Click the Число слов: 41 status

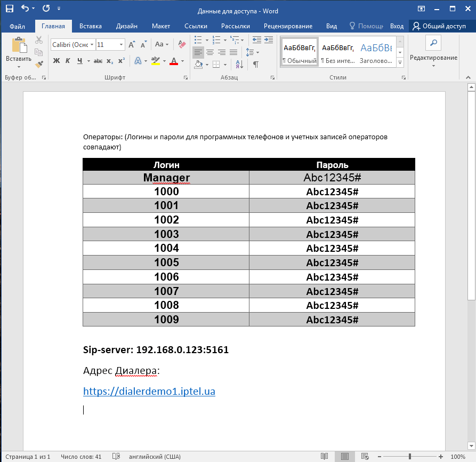tap(80, 457)
